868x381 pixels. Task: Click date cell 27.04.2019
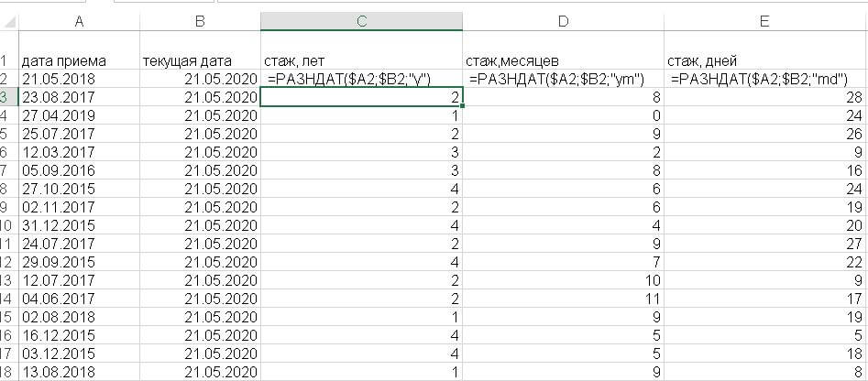pyautogui.click(x=79, y=115)
